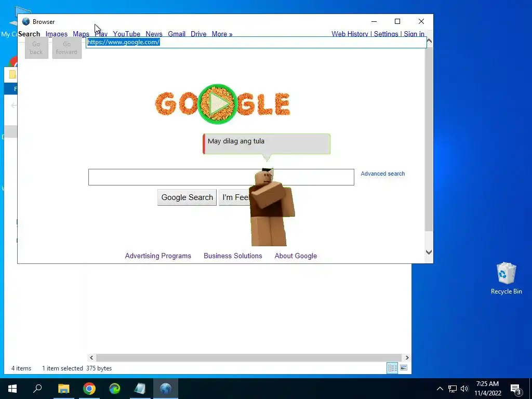
Task: Click the Sign in link
Action: click(414, 34)
